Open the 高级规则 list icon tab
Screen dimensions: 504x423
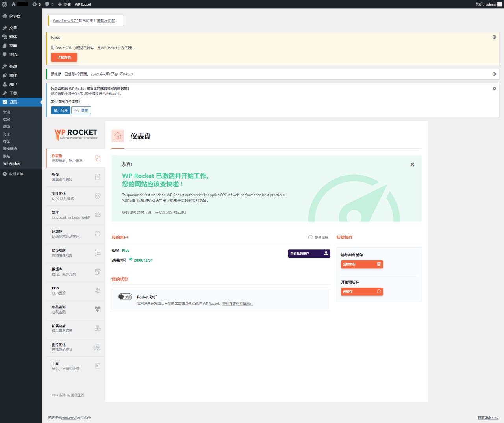coord(97,253)
